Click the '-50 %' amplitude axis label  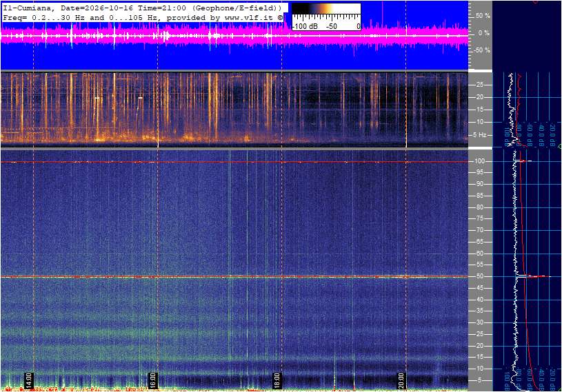tap(482, 50)
